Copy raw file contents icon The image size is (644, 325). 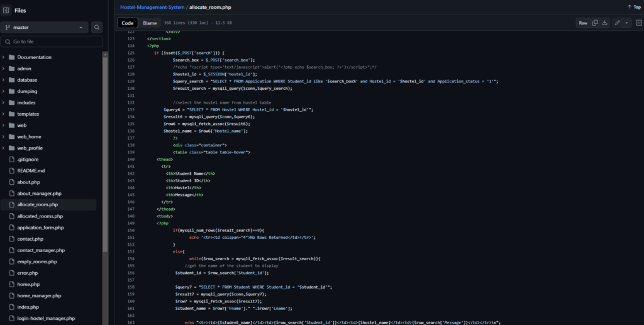[595, 23]
